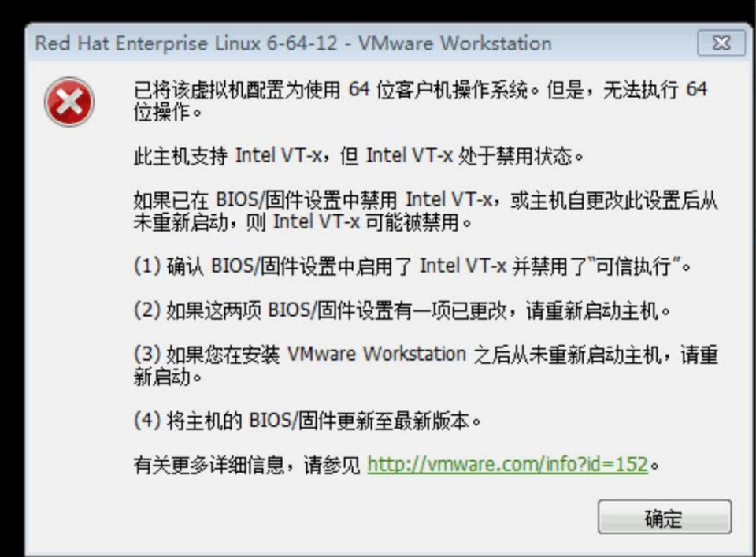756x557 pixels.
Task: Click the red error X icon
Action: [69, 102]
